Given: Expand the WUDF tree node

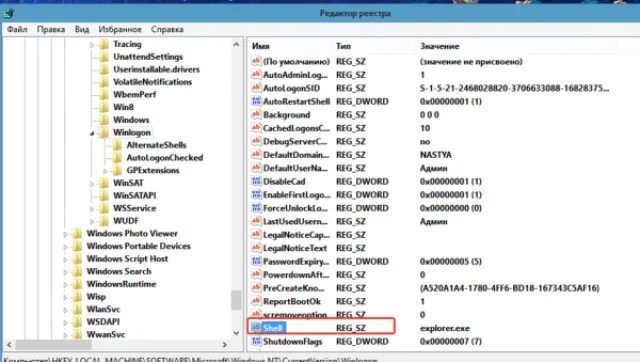Looking at the screenshot, I should coord(92,222).
